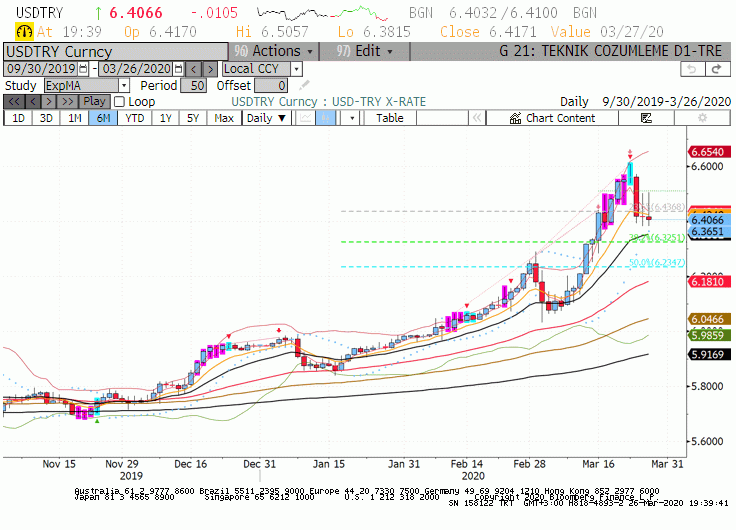Enable the Loop checkbox
The image size is (736, 530).
pyautogui.click(x=120, y=101)
